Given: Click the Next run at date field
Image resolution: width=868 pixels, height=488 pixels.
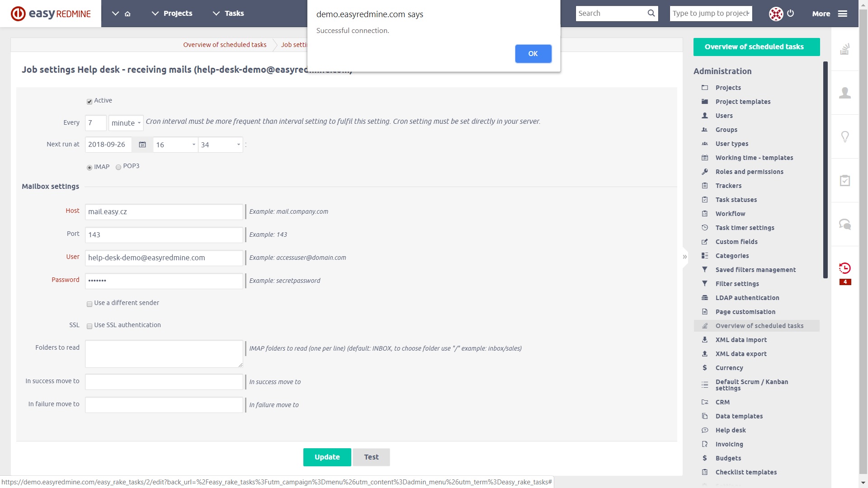Looking at the screenshot, I should [x=108, y=145].
